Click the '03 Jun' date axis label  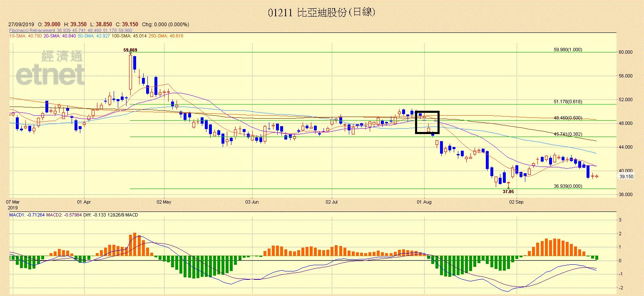(x=252, y=202)
